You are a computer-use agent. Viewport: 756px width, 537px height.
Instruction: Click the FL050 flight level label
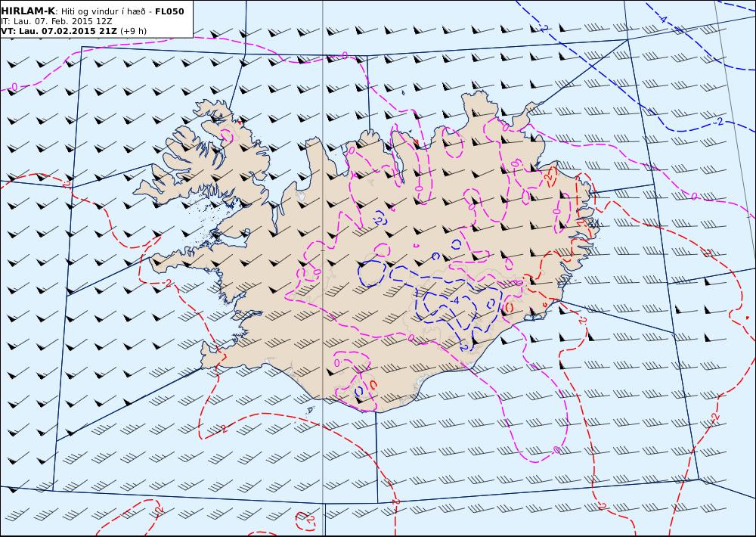169,11
